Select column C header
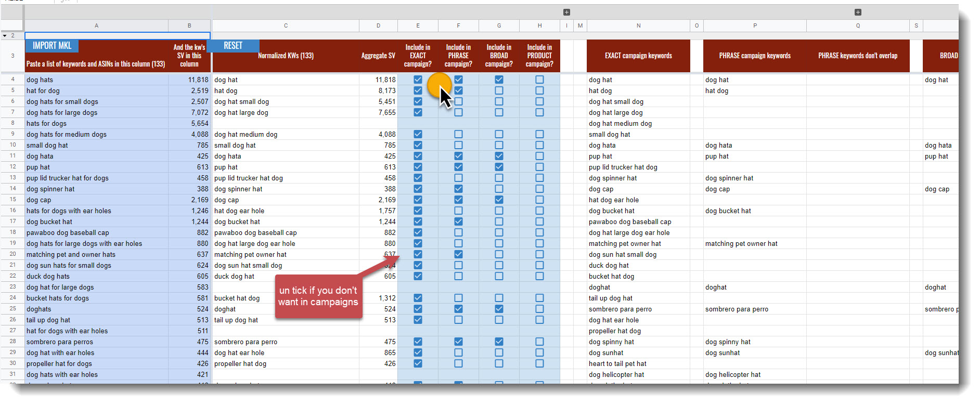Screen dimensions: 980x405 (x=286, y=25)
